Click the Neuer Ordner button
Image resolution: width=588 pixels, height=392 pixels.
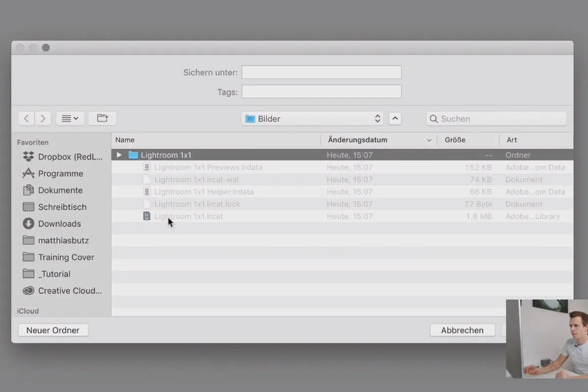point(53,330)
